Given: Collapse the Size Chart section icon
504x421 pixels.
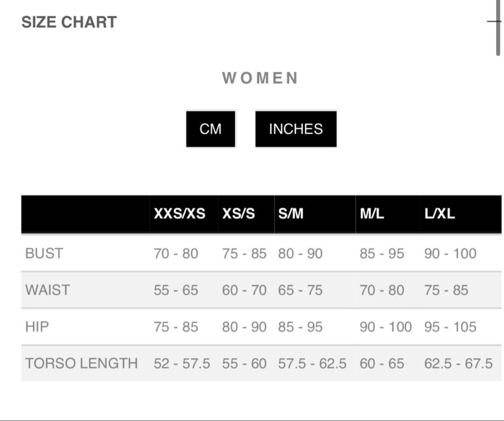Looking at the screenshot, I should point(493,21).
